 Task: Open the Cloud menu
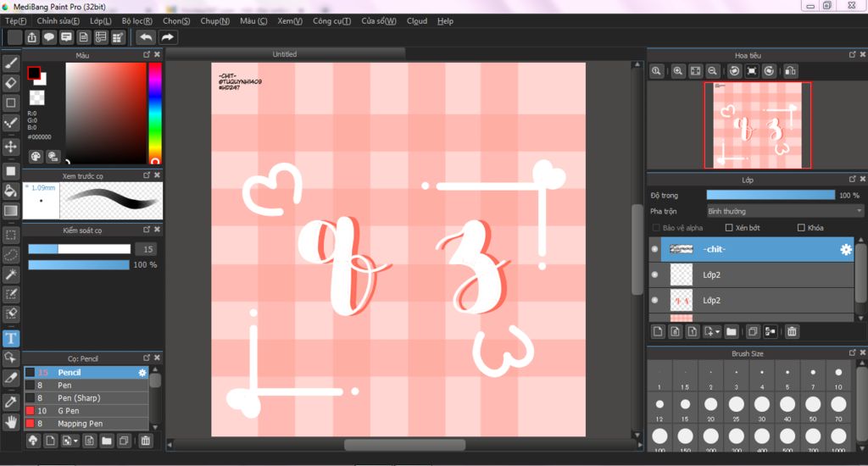coord(417,21)
